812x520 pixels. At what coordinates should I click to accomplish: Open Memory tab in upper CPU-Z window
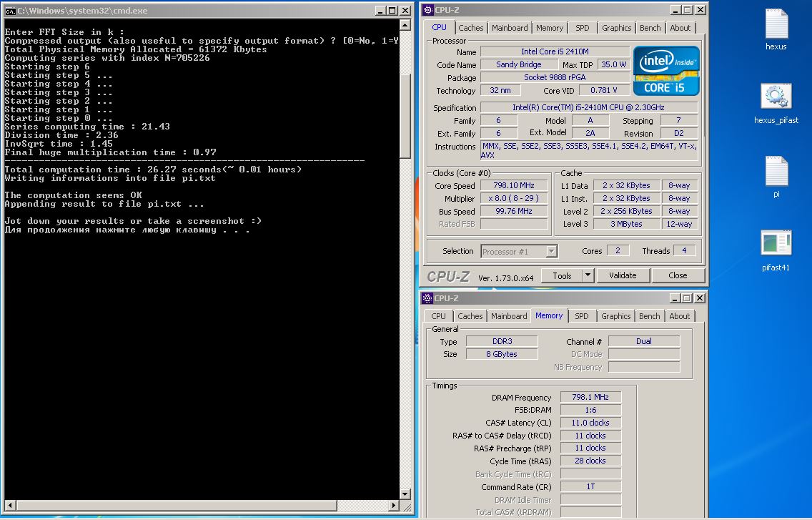point(550,28)
